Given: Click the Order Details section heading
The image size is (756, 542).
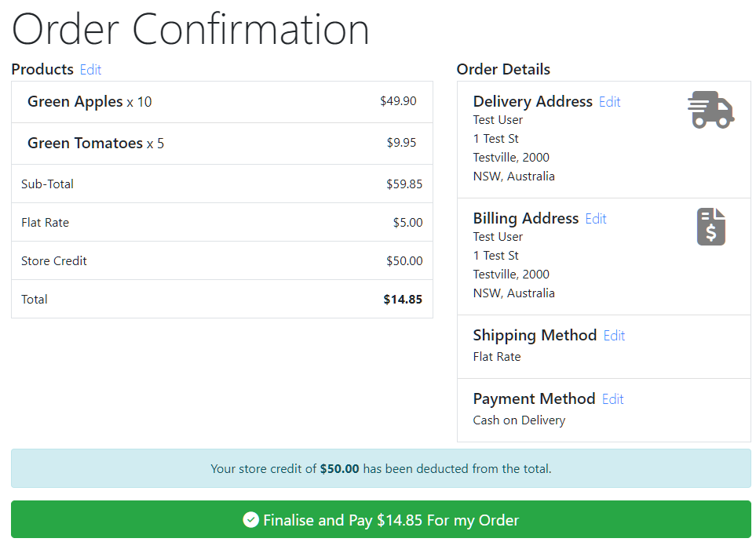Looking at the screenshot, I should [503, 69].
